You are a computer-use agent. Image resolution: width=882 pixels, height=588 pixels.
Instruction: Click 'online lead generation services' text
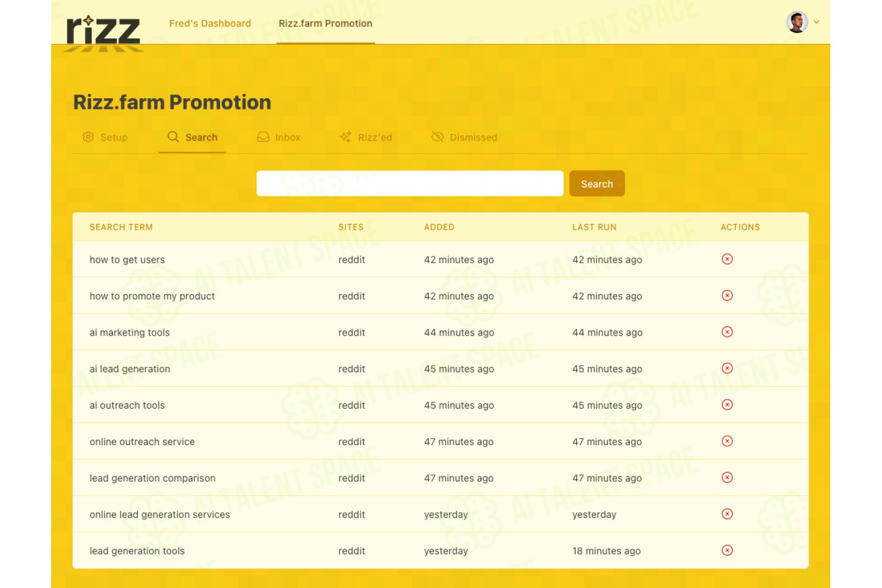pos(160,515)
